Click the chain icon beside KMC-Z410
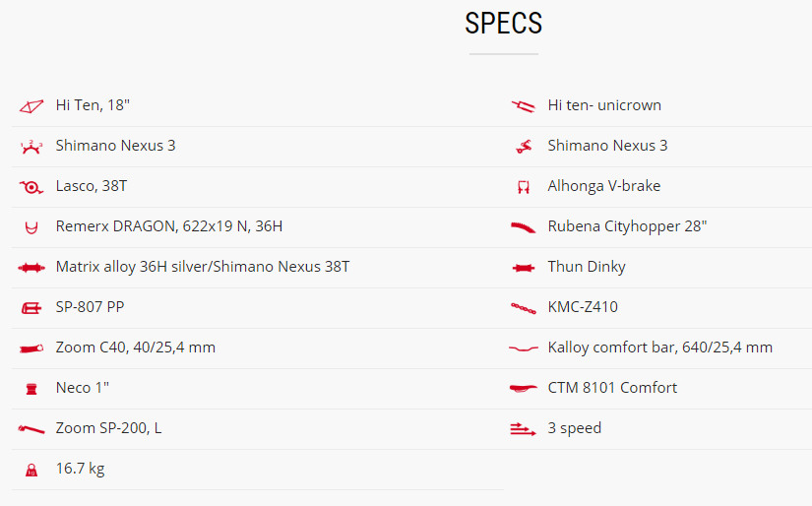 click(x=524, y=308)
